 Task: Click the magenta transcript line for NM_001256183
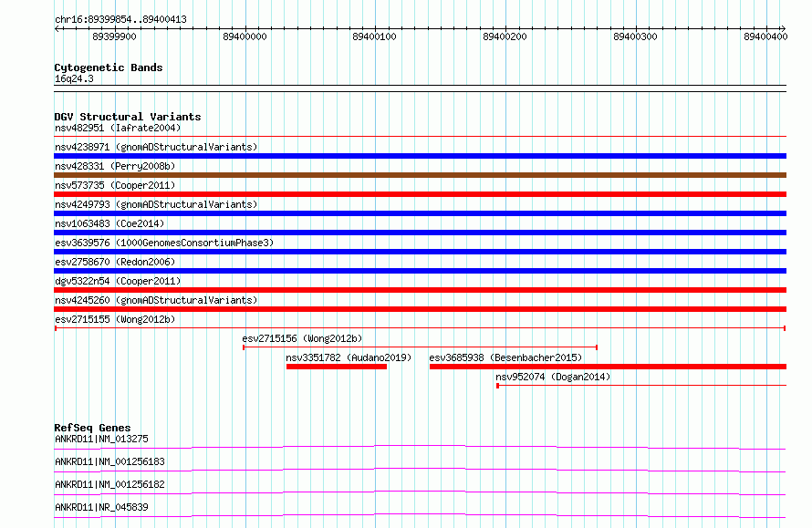coord(420,470)
